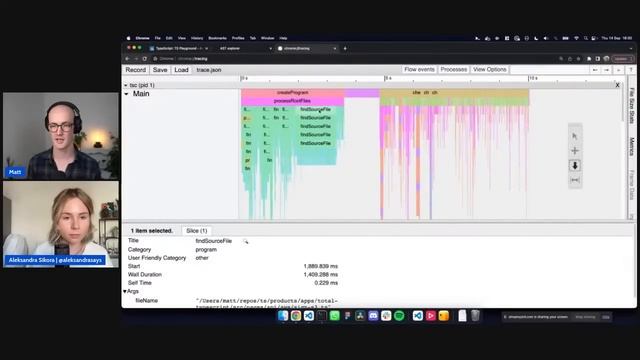Open Spotify from the dock
640x360 pixels.
[399, 316]
